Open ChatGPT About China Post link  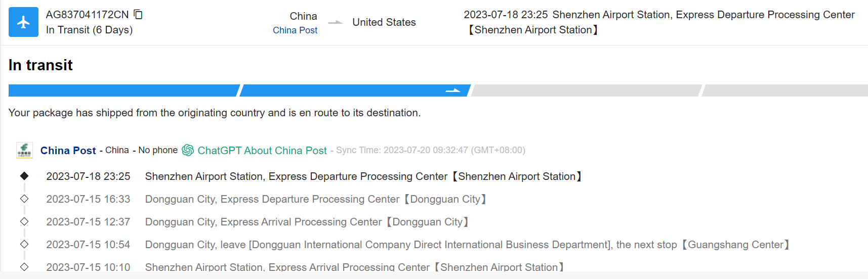click(x=262, y=151)
